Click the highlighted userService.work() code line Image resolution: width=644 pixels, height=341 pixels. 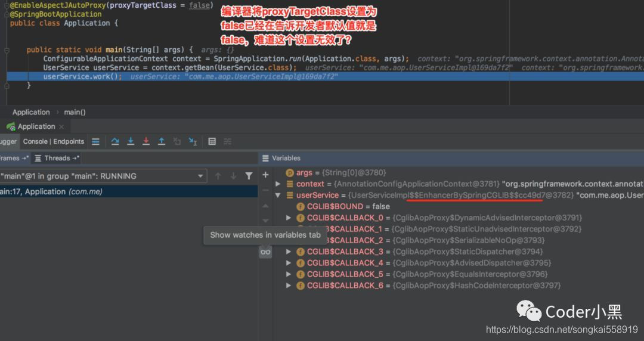(x=326, y=76)
